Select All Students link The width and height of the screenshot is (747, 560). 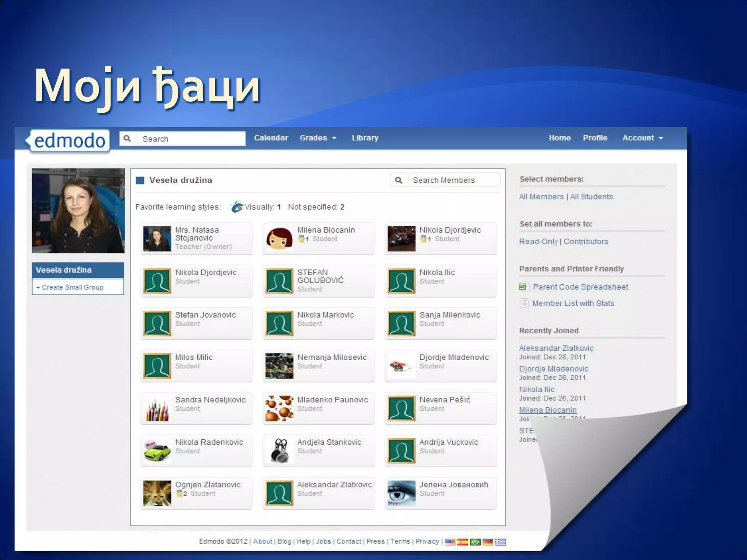click(591, 197)
